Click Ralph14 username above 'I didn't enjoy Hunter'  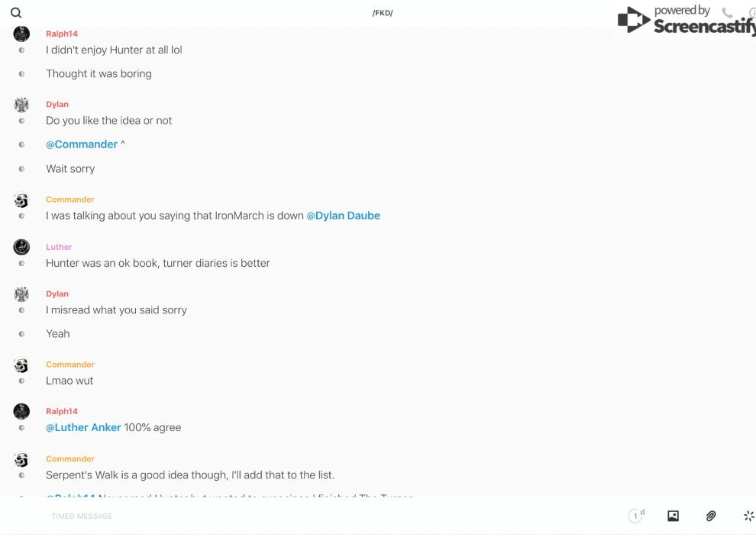tap(62, 34)
